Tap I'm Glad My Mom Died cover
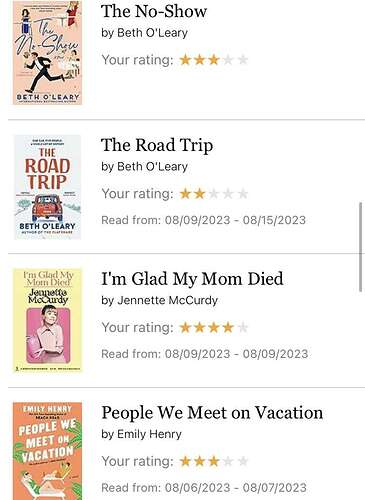 (x=47, y=320)
